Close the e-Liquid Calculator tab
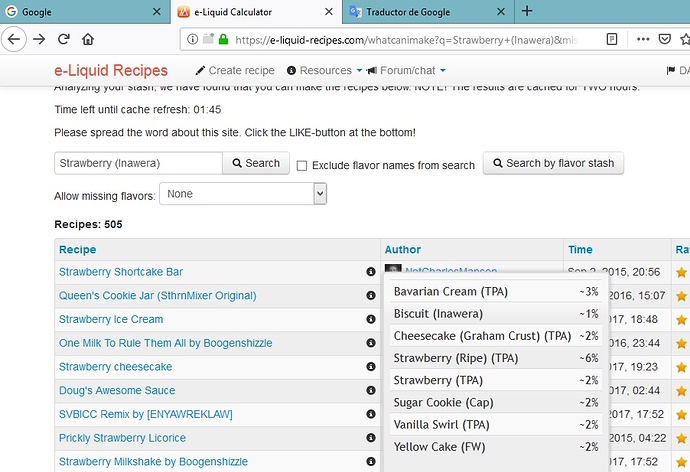Screen dimensions: 690x472 [329, 12]
